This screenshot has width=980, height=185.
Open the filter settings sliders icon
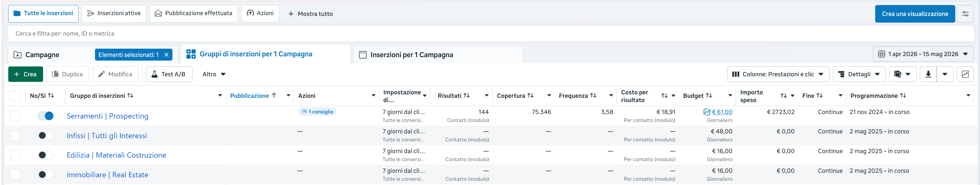(965, 14)
